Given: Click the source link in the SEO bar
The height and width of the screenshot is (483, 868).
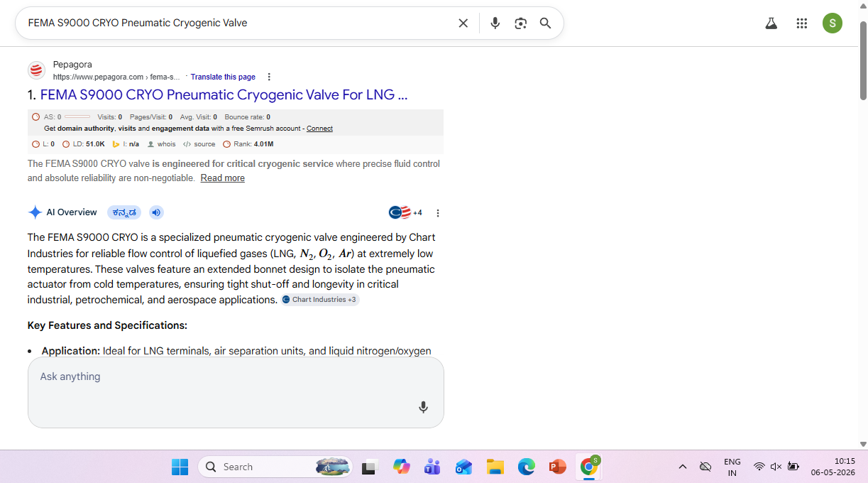Looking at the screenshot, I should point(199,144).
